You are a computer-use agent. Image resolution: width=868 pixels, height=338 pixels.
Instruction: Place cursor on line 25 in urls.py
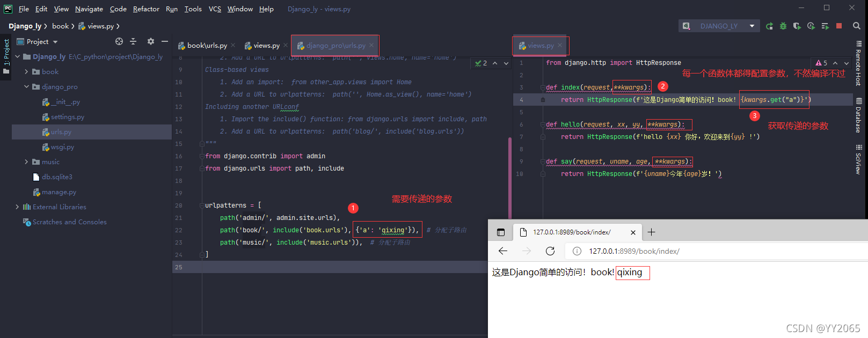click(344, 267)
